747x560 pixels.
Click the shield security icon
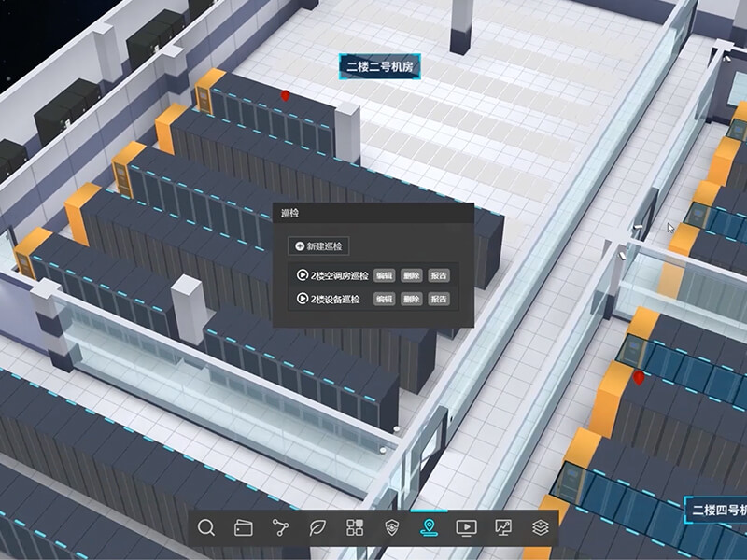(x=392, y=527)
